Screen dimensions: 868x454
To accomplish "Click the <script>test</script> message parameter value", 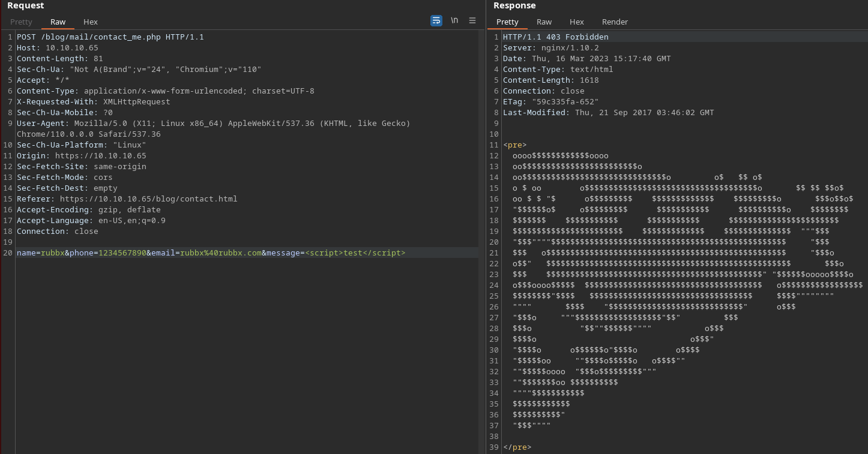I will click(355, 253).
